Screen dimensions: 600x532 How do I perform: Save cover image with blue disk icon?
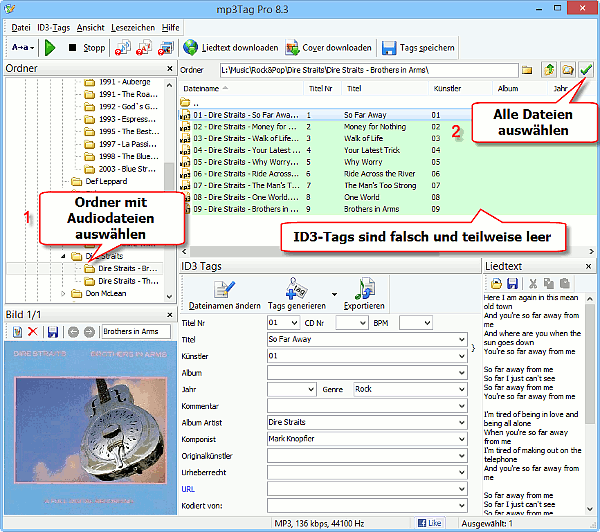(53, 331)
